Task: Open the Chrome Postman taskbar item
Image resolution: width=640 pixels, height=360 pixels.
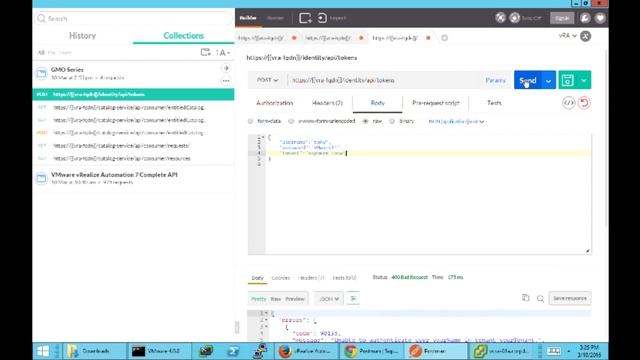Action: click(x=371, y=351)
